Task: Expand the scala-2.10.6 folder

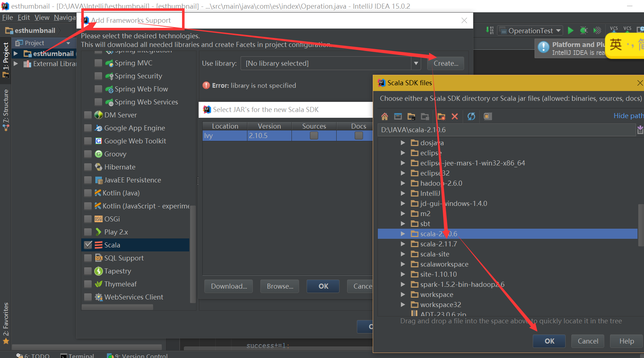Action: [403, 234]
